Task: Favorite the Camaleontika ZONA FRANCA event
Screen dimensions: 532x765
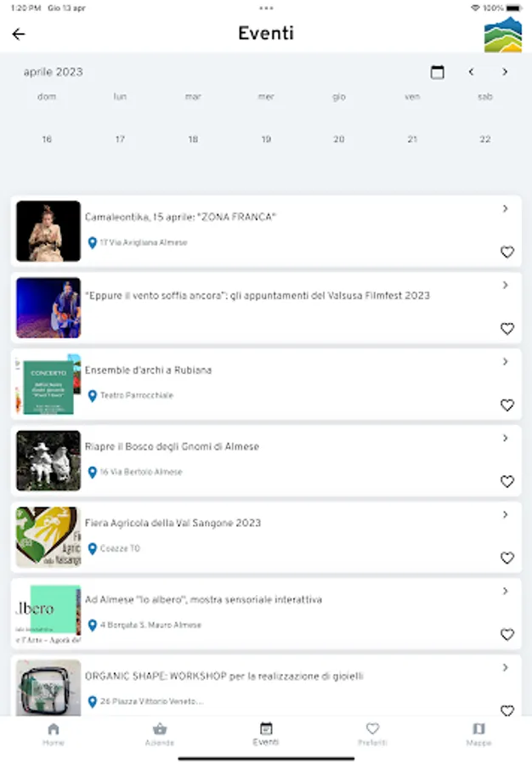Action: (x=507, y=252)
